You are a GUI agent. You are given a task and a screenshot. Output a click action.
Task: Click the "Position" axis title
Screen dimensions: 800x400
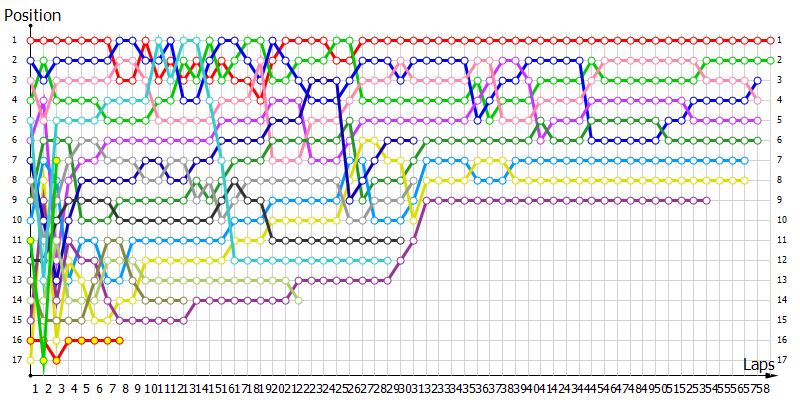(x=32, y=15)
